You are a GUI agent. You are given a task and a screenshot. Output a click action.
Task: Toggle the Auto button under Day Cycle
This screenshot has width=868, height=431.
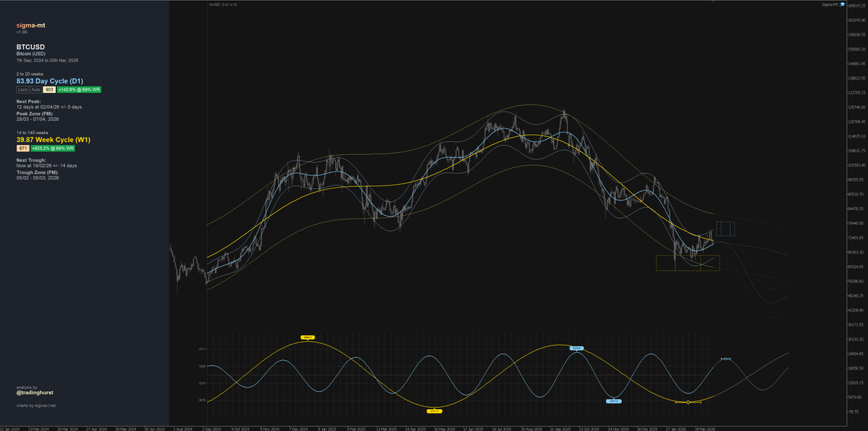coord(35,89)
